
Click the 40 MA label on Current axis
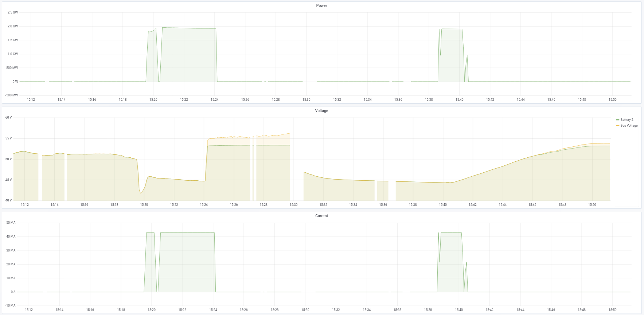[11, 237]
